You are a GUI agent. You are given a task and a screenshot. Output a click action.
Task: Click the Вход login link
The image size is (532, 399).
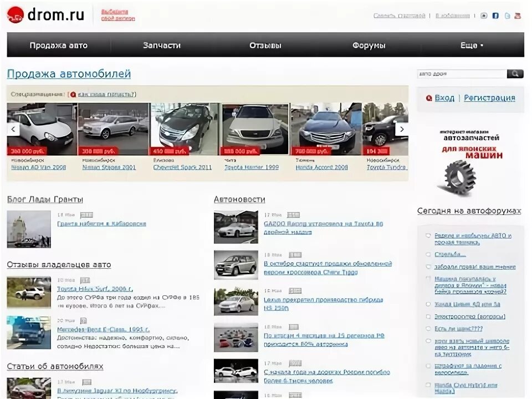coord(444,98)
